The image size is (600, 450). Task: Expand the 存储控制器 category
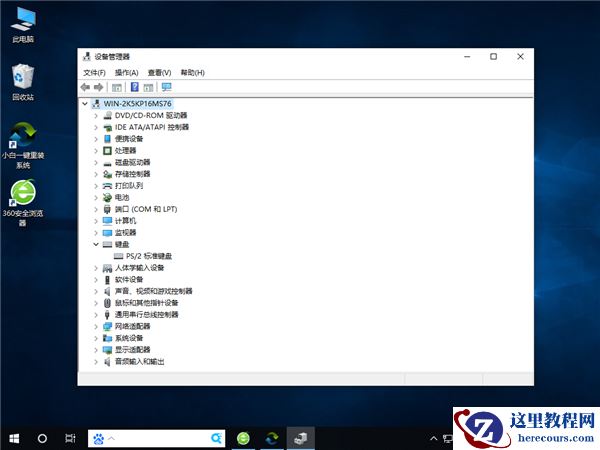[96, 174]
